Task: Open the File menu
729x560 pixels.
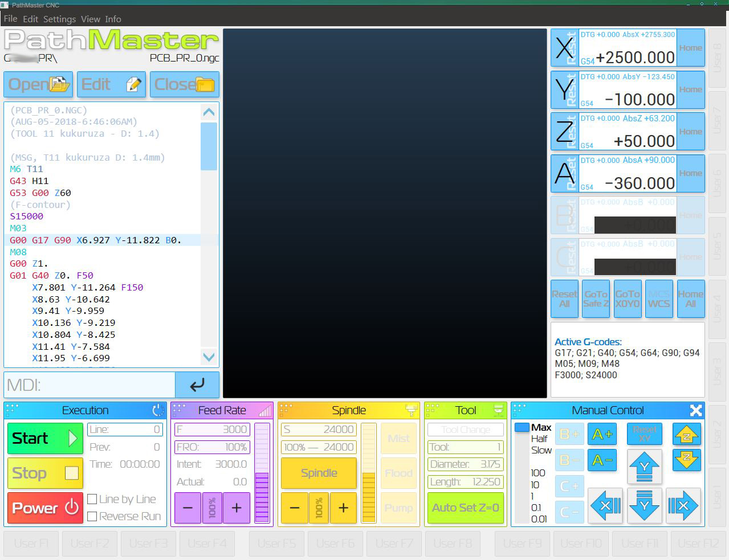Action: pyautogui.click(x=10, y=19)
